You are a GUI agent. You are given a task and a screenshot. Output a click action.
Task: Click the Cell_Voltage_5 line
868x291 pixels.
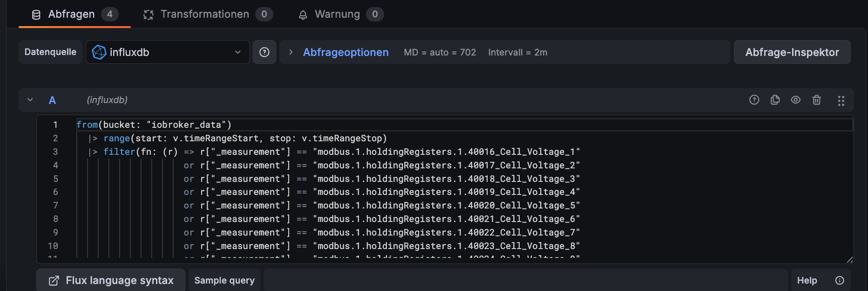[x=382, y=205]
